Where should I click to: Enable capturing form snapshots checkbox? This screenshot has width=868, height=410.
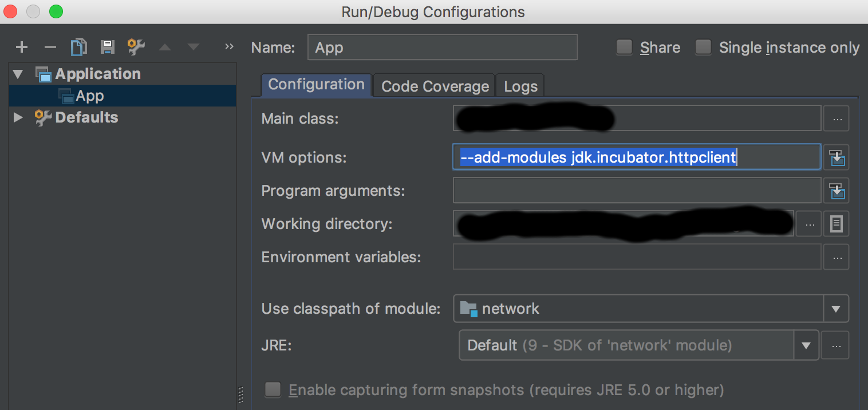click(x=273, y=390)
